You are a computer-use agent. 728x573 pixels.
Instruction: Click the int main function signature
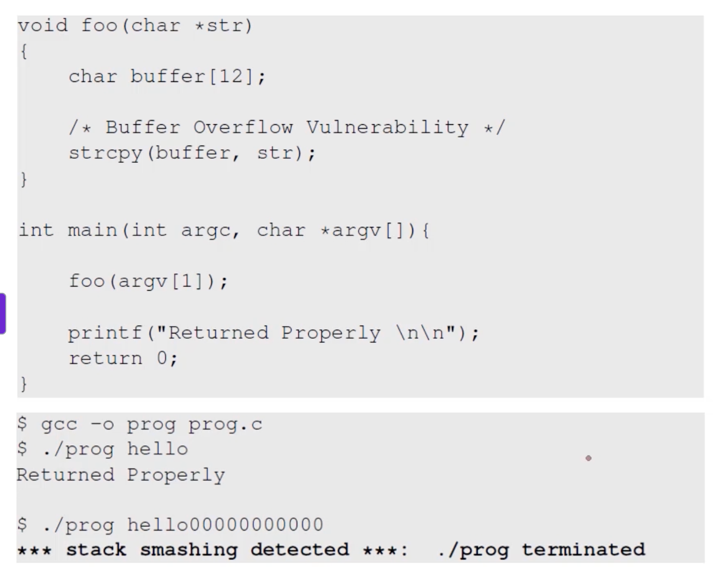pyautogui.click(x=223, y=230)
